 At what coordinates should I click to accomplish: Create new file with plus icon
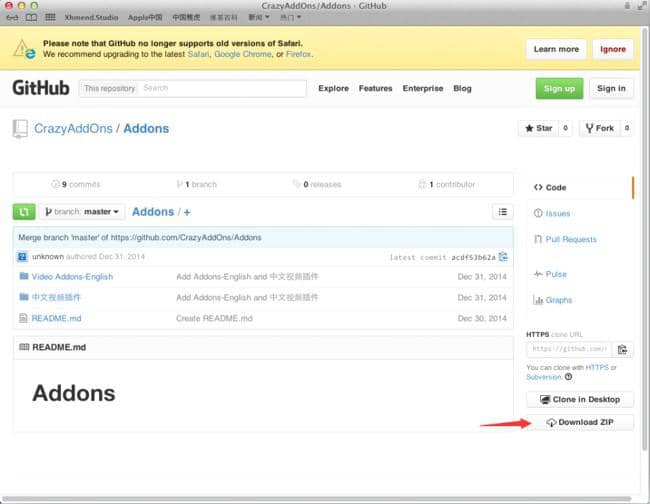pyautogui.click(x=187, y=212)
